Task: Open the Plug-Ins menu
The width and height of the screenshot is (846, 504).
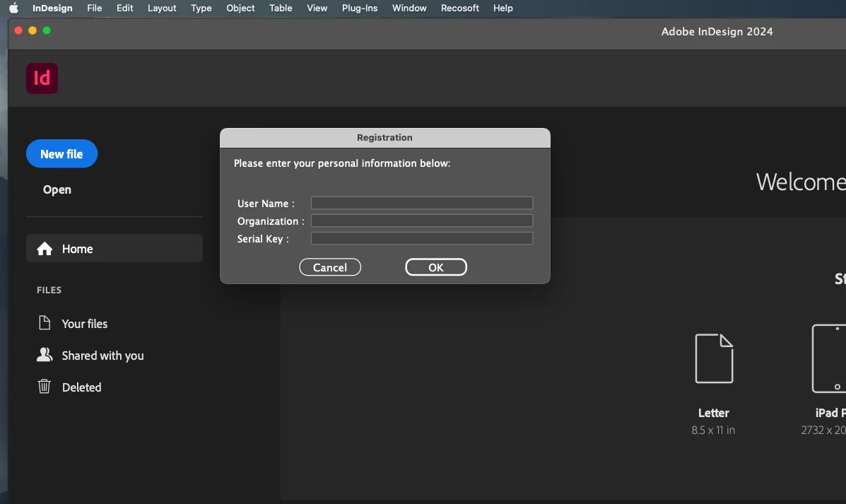Action: 360,8
